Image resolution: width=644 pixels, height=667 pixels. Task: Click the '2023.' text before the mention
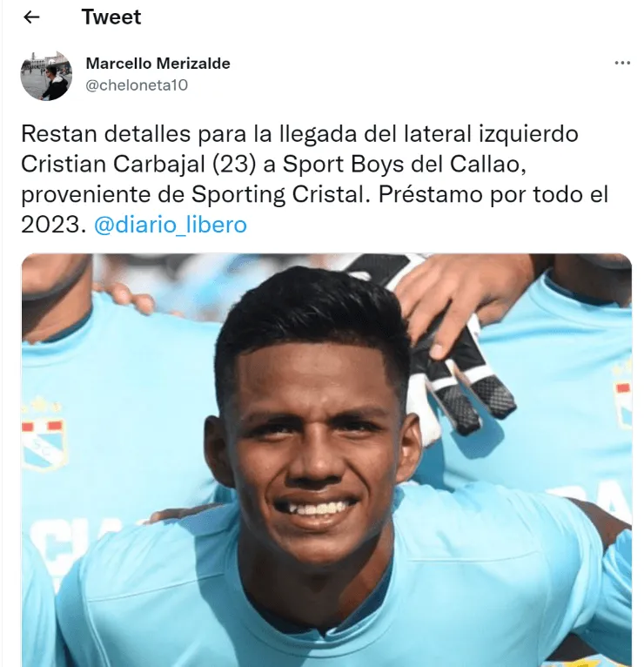point(54,224)
